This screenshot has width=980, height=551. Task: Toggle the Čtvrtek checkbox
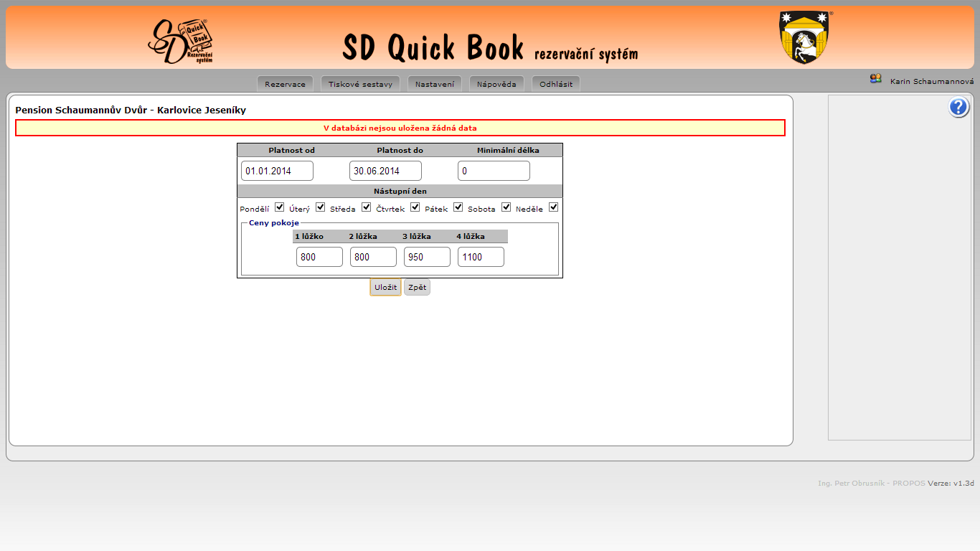[x=415, y=207]
